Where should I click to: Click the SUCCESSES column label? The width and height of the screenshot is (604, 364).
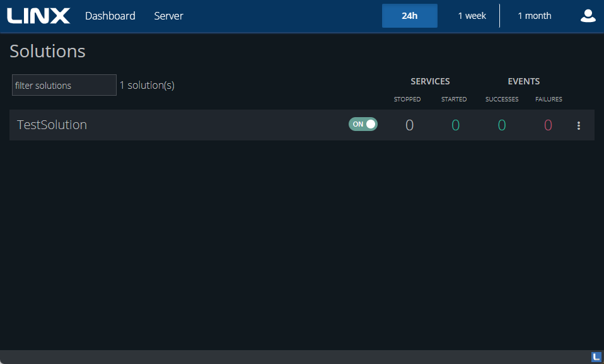[x=502, y=100]
